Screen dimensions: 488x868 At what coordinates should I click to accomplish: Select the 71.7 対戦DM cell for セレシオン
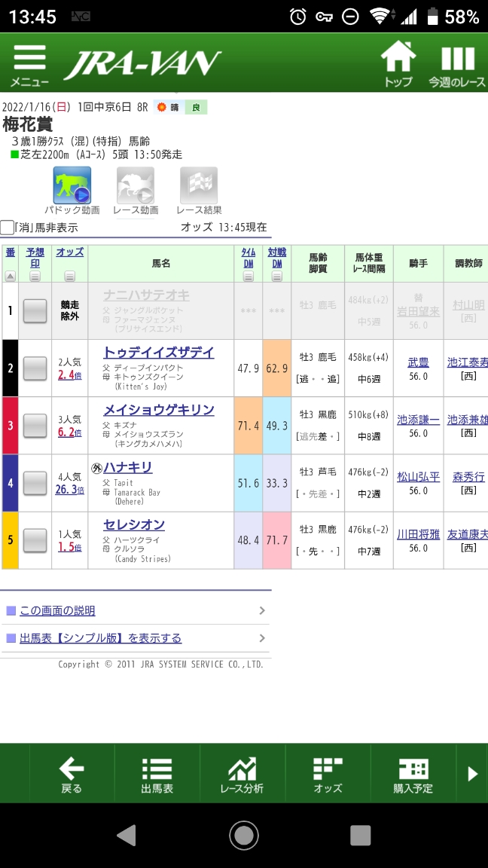[276, 540]
